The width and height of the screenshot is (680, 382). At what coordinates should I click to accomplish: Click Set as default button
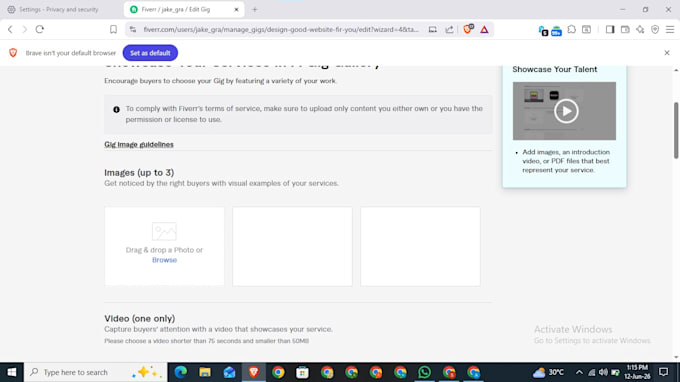click(150, 53)
